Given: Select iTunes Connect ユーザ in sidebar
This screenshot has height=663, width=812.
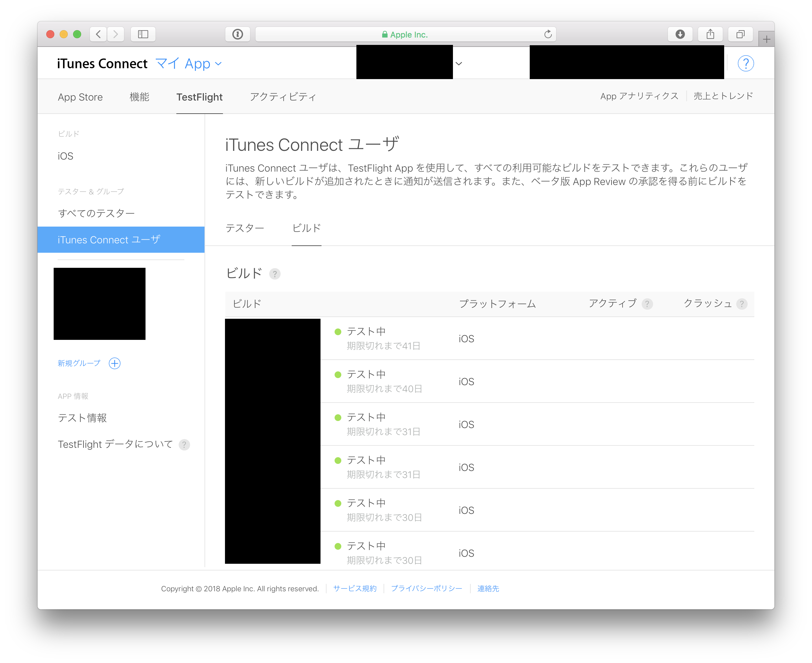Looking at the screenshot, I should tap(121, 239).
